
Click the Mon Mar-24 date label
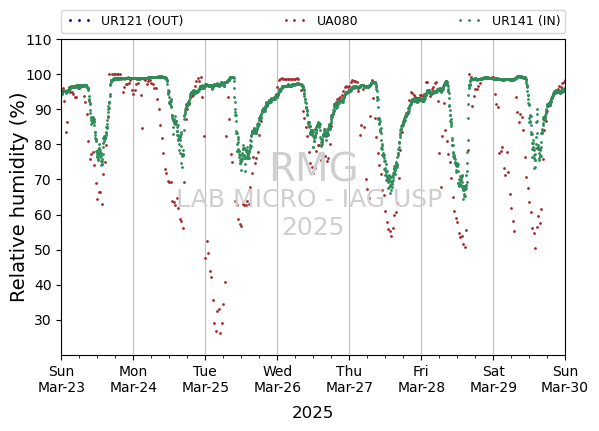click(x=133, y=379)
